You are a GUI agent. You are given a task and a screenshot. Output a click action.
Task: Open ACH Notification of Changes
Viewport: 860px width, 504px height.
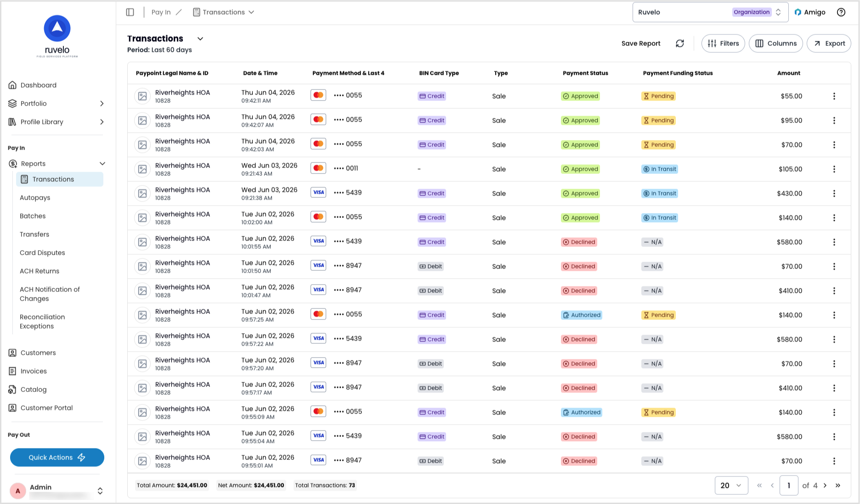50,294
